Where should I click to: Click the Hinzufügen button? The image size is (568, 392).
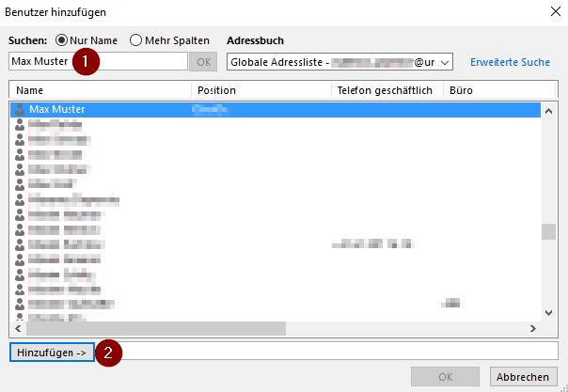[52, 352]
